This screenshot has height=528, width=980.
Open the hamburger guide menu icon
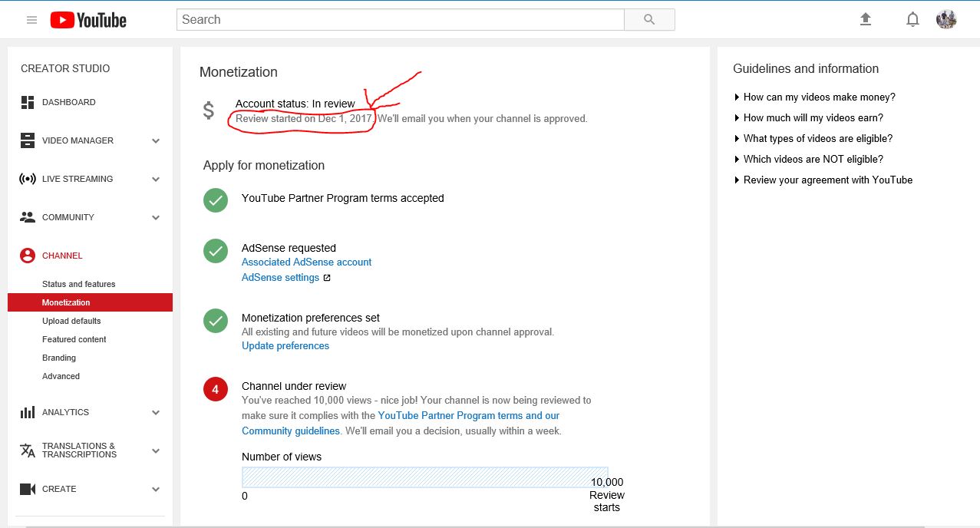click(31, 20)
